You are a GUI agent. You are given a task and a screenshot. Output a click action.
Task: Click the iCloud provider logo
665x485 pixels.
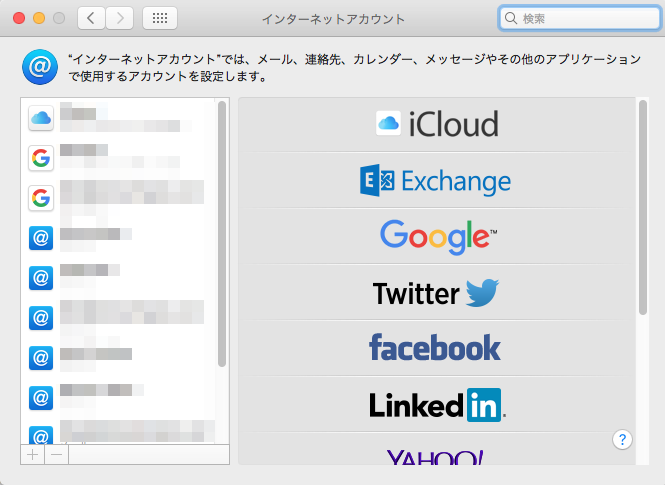[436, 123]
